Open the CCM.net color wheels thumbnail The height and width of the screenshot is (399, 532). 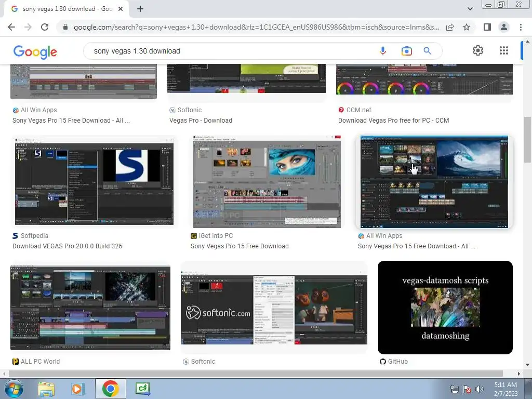[424, 79]
